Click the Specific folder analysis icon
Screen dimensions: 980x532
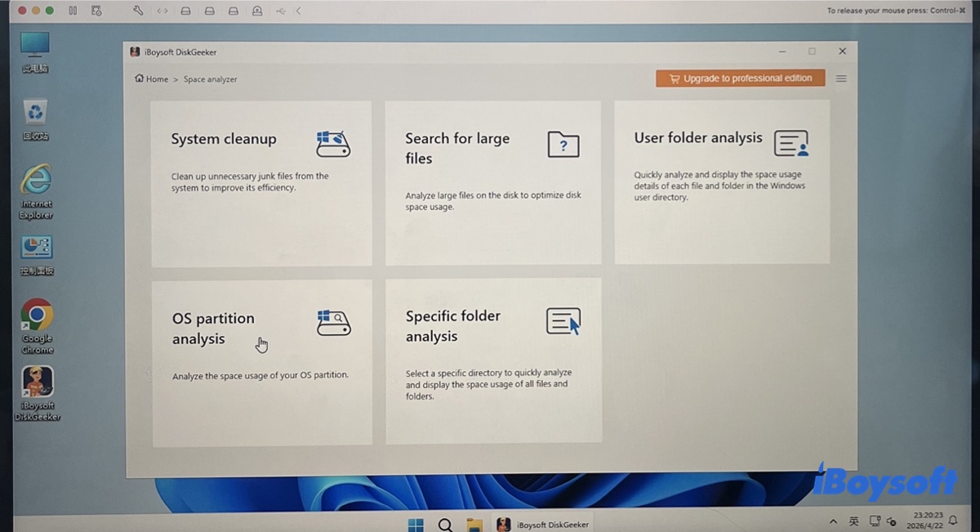point(563,321)
